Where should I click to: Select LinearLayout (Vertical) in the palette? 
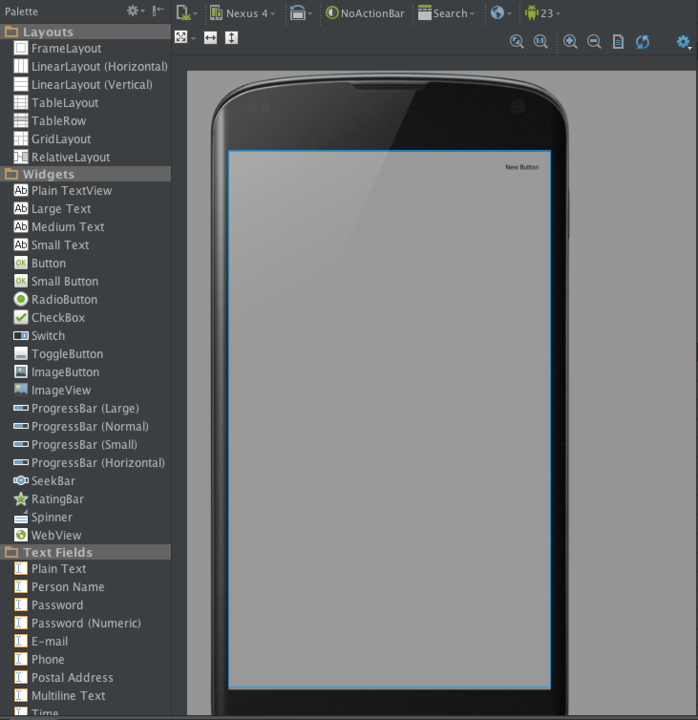[x=85, y=84]
